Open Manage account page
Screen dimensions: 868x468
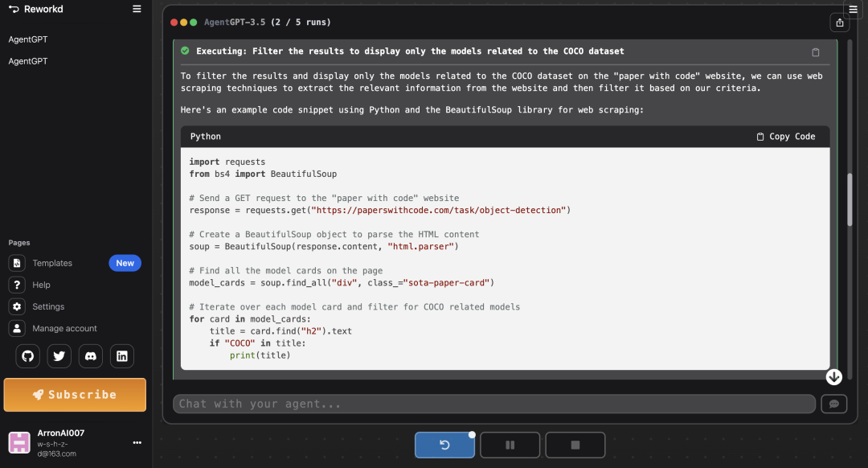coord(64,328)
